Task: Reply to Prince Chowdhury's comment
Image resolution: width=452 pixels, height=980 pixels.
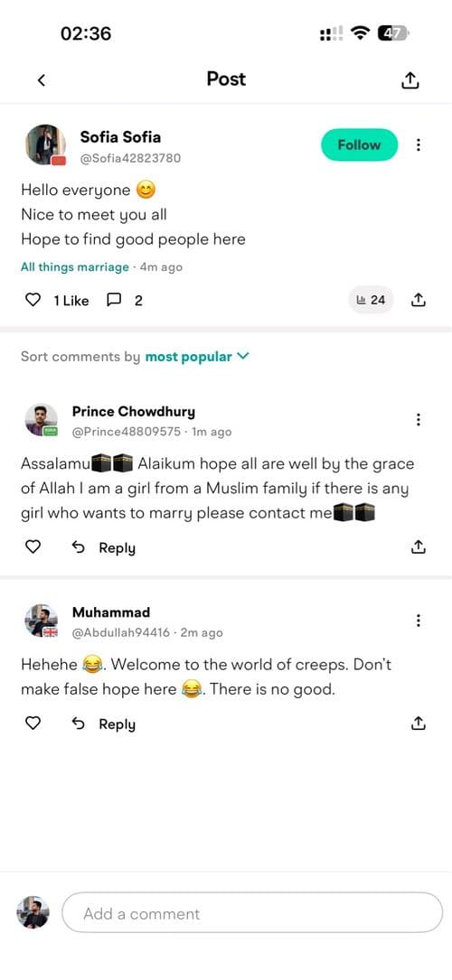Action: point(104,548)
